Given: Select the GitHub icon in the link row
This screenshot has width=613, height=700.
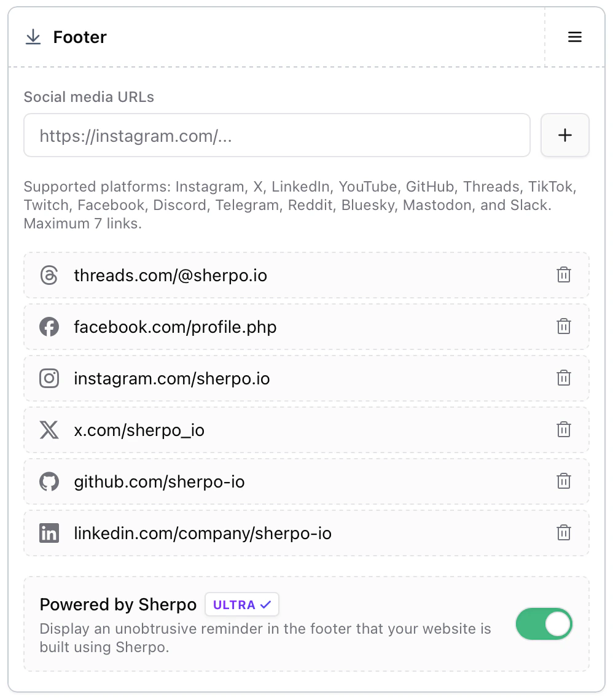Looking at the screenshot, I should [x=49, y=481].
